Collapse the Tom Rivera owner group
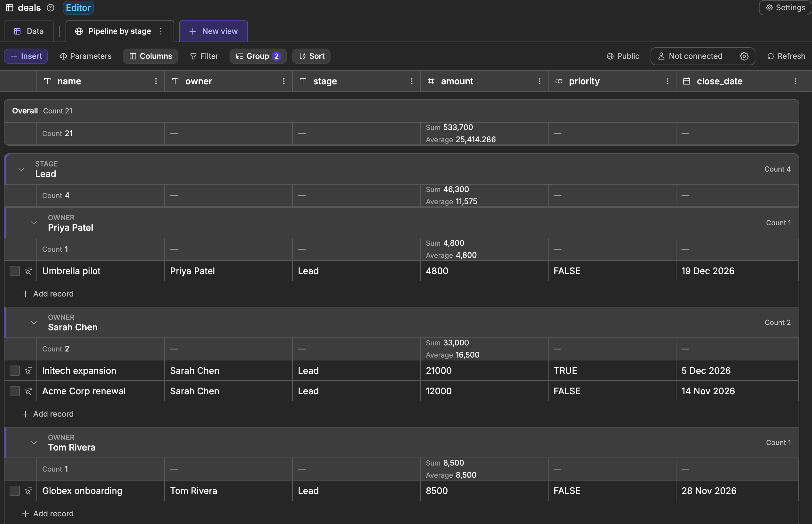This screenshot has width=812, height=524. [34, 443]
